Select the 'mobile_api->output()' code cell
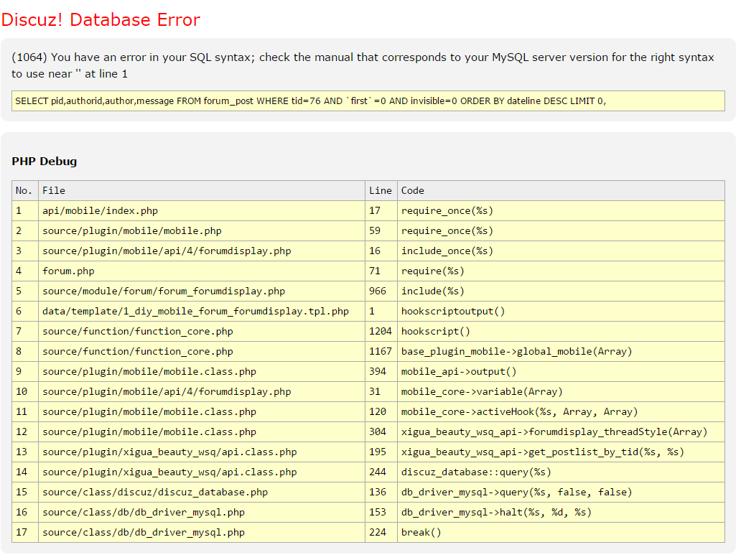 click(x=561, y=372)
